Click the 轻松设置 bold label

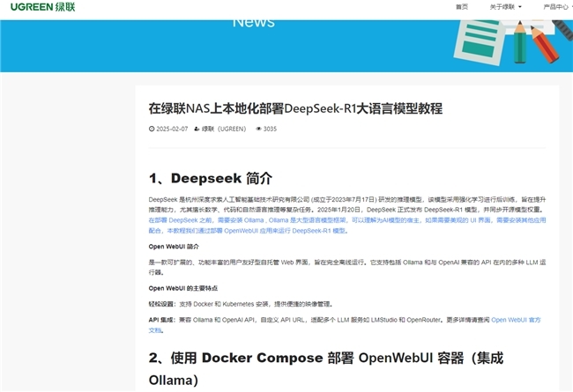coord(162,304)
